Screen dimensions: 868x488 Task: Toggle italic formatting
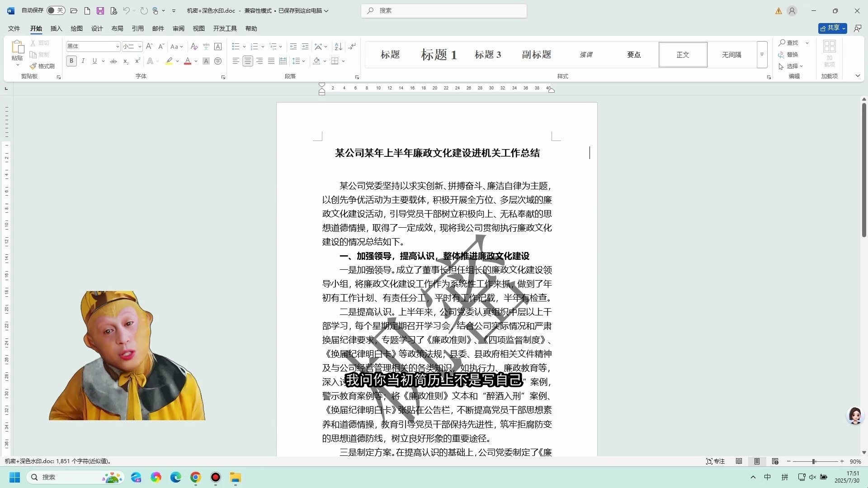click(83, 61)
